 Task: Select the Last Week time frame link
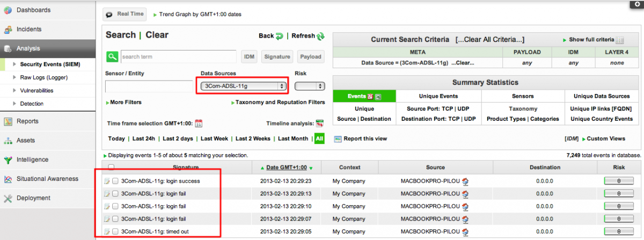tap(214, 139)
